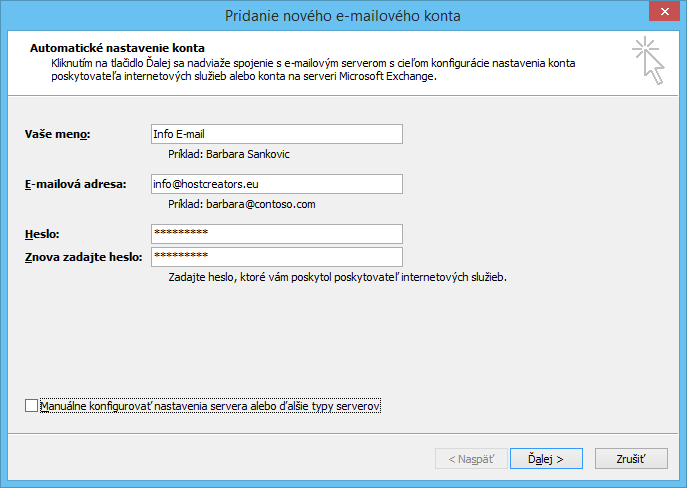Viewport: 687px width, 488px height.
Task: Focus the Vaše meno name field
Action: (x=275, y=134)
